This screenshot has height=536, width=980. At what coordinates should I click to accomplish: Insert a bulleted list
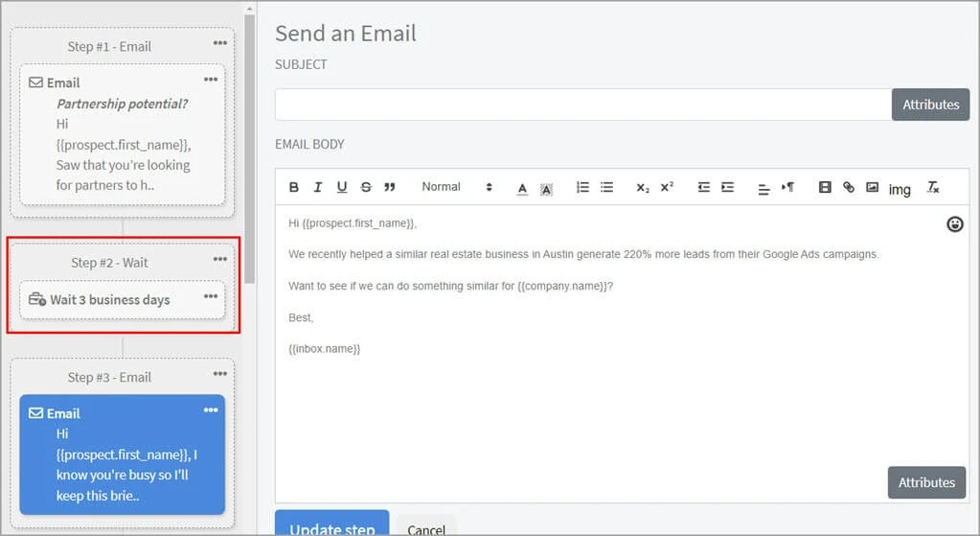click(x=607, y=187)
